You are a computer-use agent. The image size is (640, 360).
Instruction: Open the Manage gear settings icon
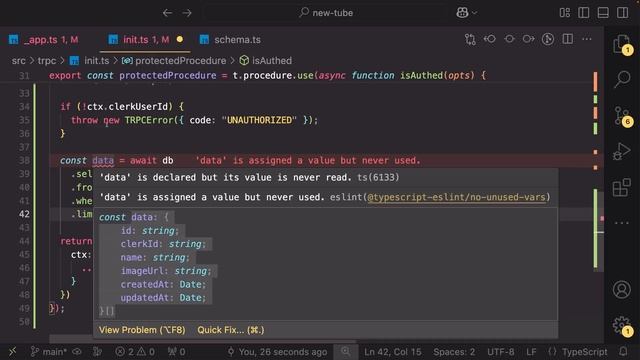coord(622,326)
